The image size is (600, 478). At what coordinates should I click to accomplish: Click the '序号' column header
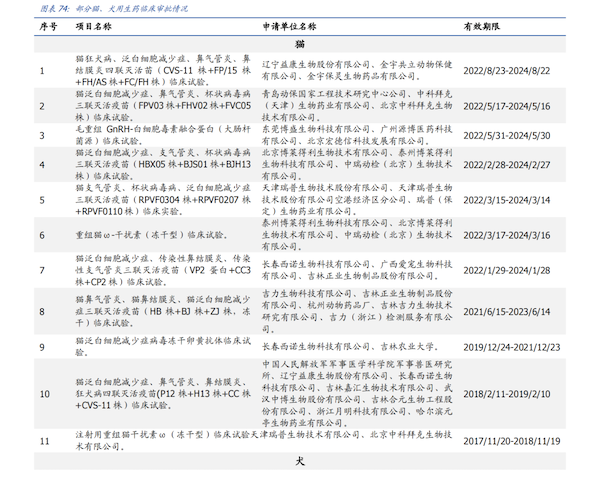click(x=48, y=26)
